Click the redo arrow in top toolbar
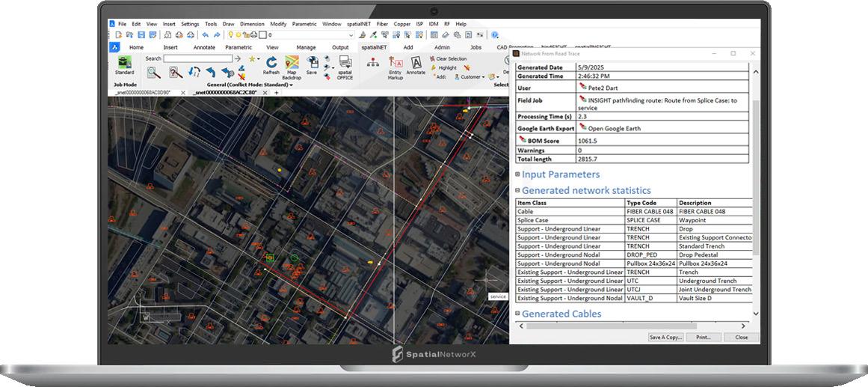Image resolution: width=868 pixels, height=387 pixels. 217,35
